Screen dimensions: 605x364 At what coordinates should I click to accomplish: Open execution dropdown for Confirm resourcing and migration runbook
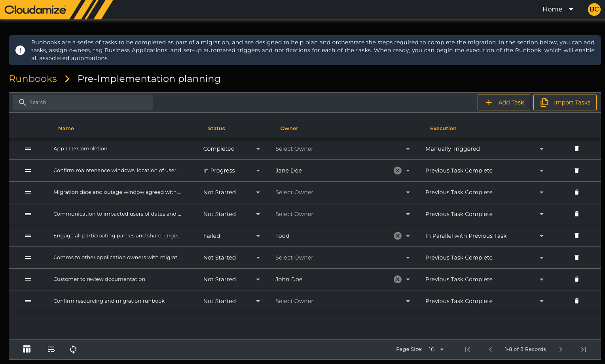(x=485, y=301)
